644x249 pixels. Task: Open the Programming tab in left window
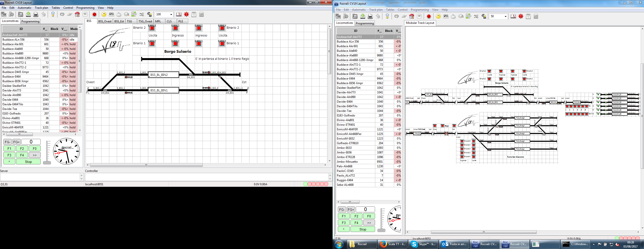pos(30,21)
